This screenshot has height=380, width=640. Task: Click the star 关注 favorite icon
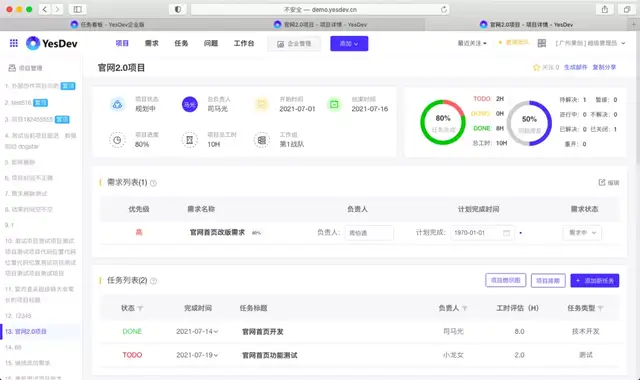click(x=536, y=67)
